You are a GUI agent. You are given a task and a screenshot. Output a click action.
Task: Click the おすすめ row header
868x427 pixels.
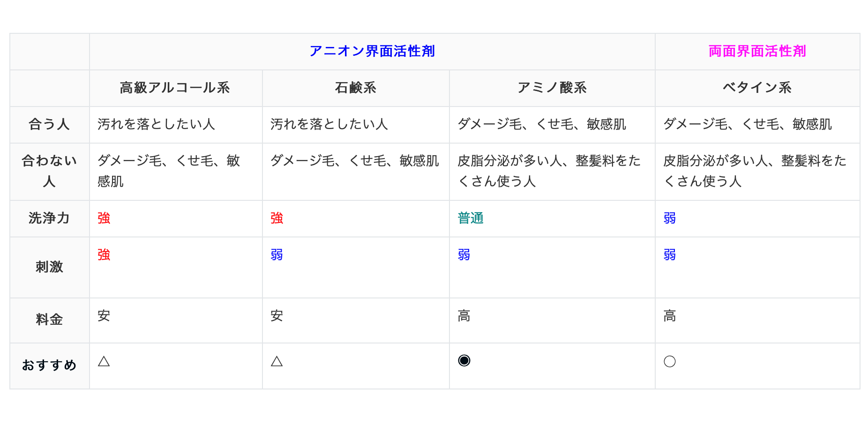coord(49,365)
